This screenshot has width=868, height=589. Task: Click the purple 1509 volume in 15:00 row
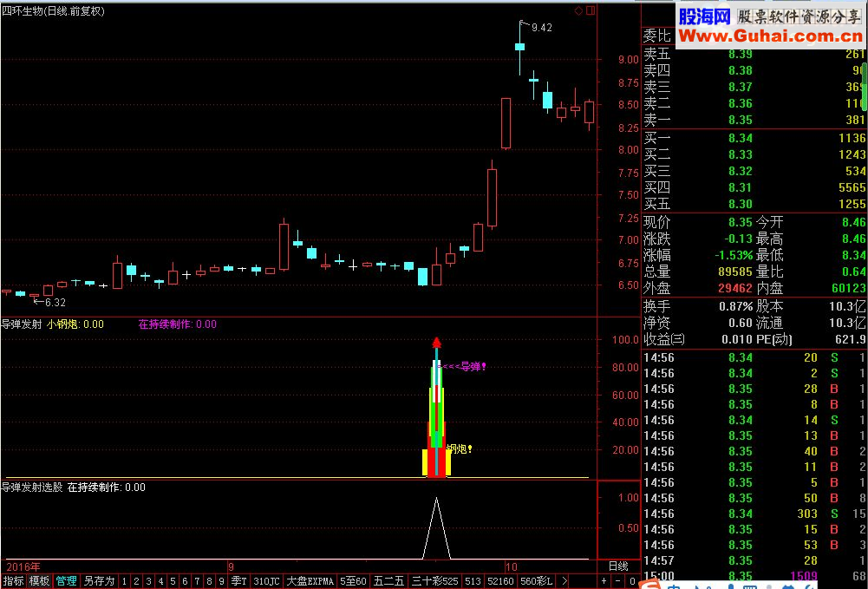pyautogui.click(x=806, y=576)
